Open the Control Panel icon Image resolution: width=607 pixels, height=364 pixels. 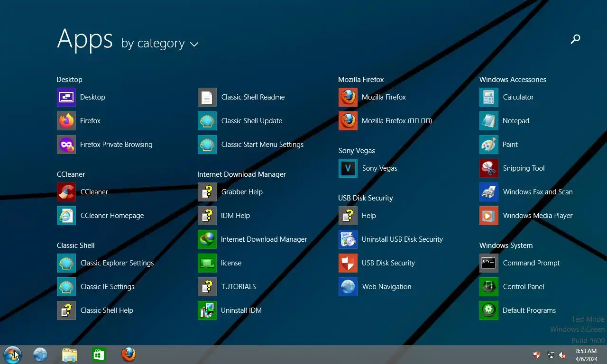coord(489,287)
